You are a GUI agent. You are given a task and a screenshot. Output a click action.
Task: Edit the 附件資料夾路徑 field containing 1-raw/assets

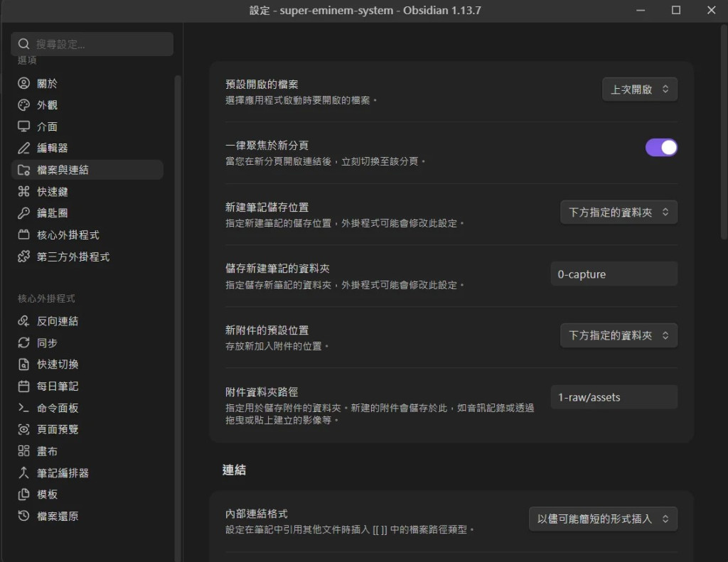[614, 396]
